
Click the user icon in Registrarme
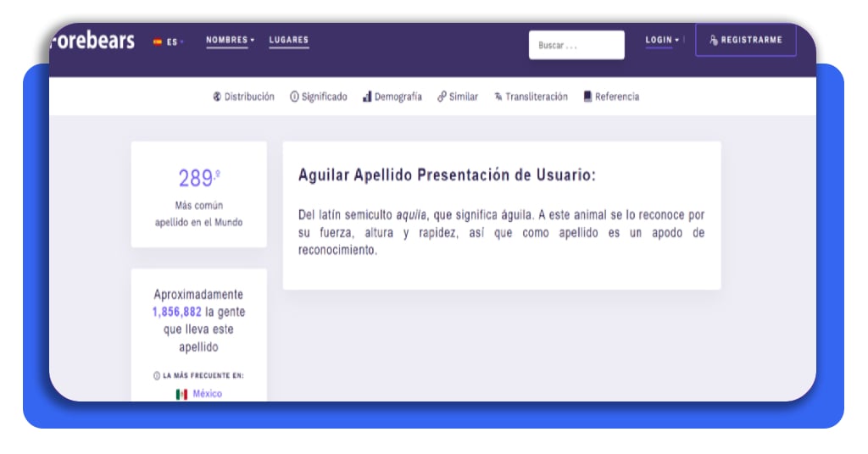714,40
